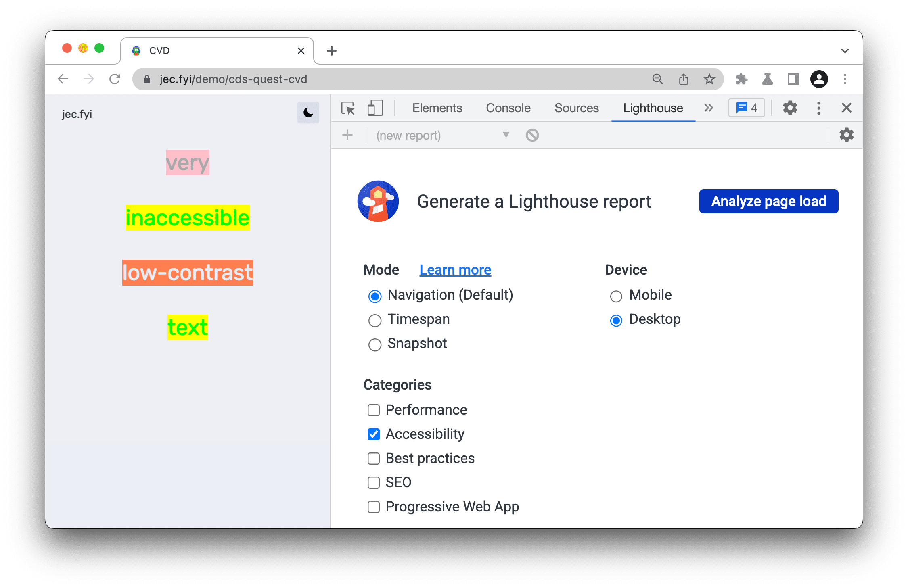Click the DevTools settings gear icon
The height and width of the screenshot is (588, 908).
pyautogui.click(x=789, y=108)
